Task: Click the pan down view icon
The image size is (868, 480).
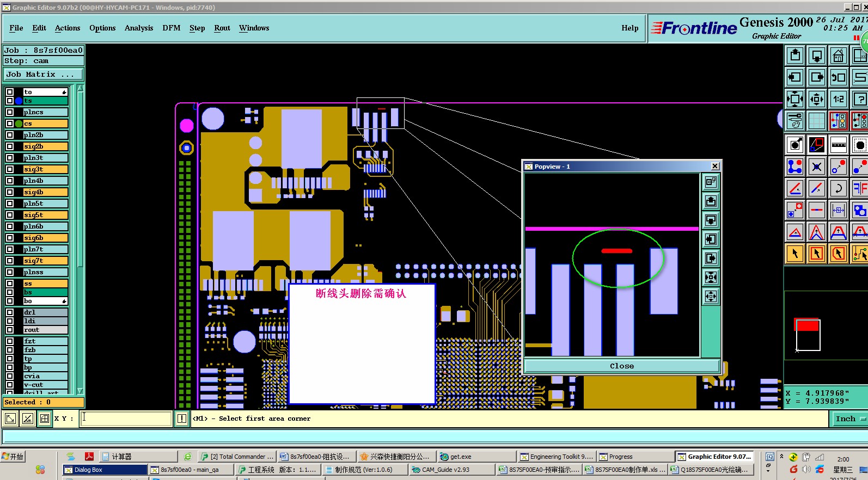Action: 817,55
